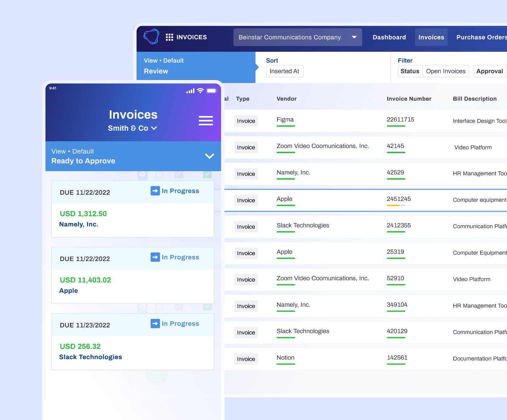Open the Purchase Orders tab
This screenshot has width=507, height=420.
pos(482,37)
